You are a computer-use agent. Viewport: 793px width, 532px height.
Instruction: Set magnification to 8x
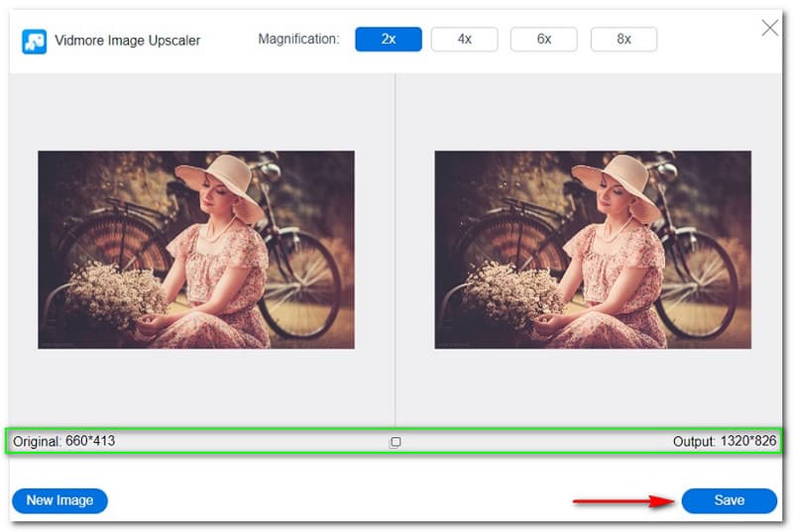(x=623, y=39)
